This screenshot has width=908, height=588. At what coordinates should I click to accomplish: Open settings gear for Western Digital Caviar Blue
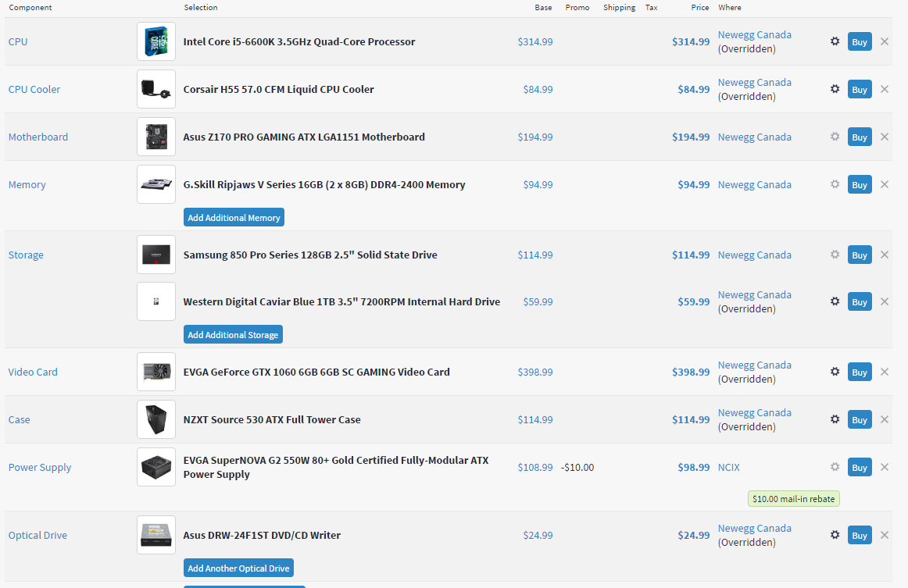click(x=835, y=301)
